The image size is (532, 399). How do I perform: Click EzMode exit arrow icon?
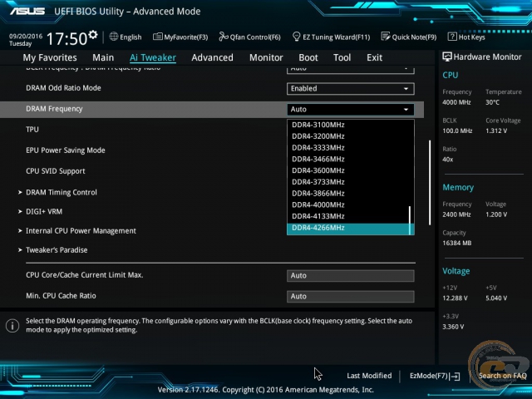(455, 376)
